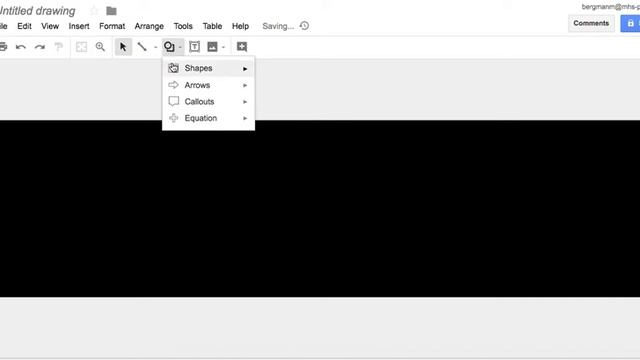
Task: Select the zoom magnifier tool
Action: tap(100, 47)
